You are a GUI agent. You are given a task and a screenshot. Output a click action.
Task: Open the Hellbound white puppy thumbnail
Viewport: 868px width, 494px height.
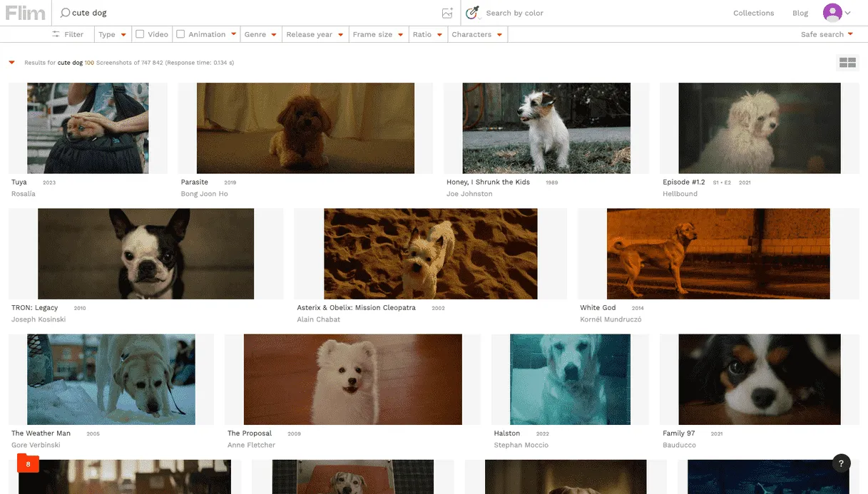pos(760,128)
